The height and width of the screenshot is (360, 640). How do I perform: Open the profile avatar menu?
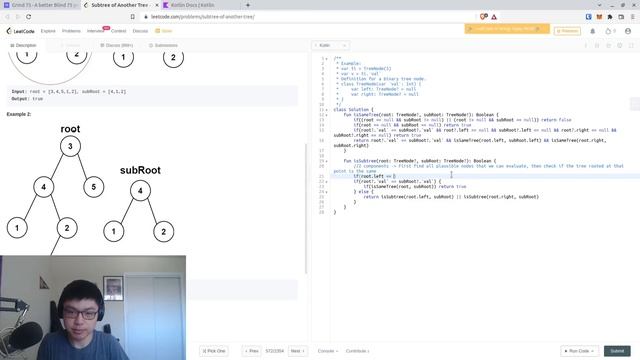628,31
